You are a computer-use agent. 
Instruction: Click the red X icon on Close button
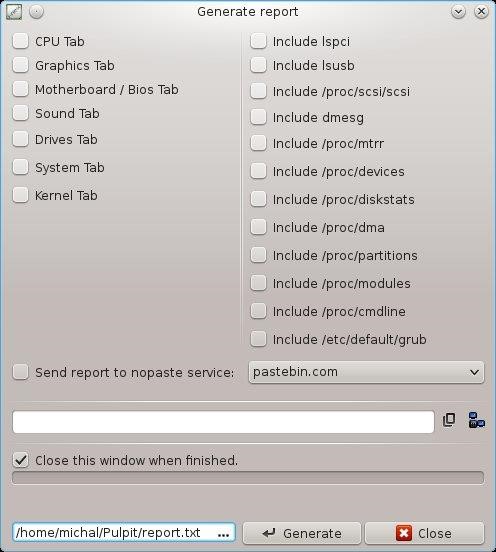coord(403,533)
